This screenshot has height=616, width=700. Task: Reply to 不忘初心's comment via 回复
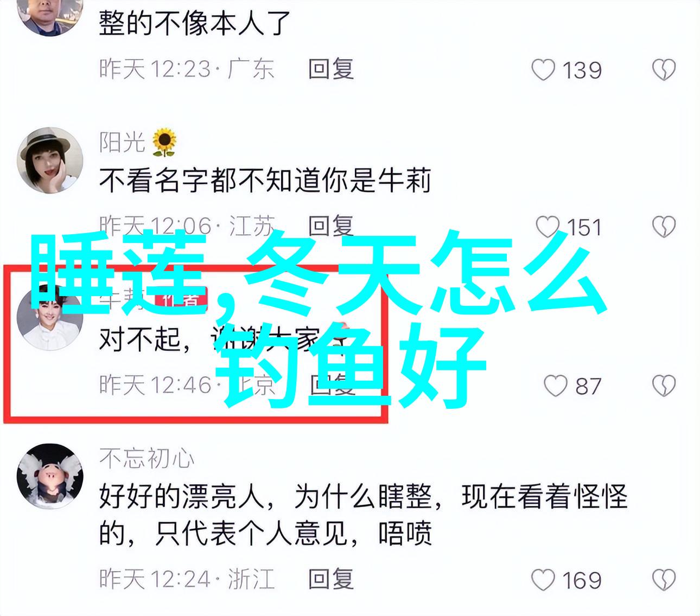pyautogui.click(x=331, y=579)
